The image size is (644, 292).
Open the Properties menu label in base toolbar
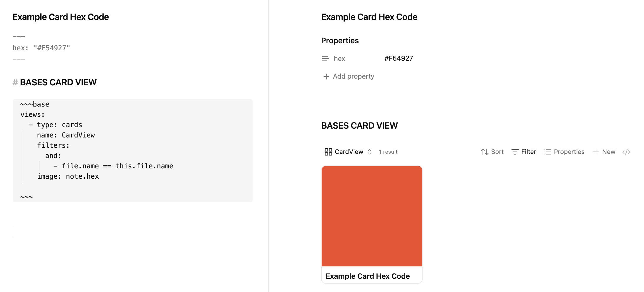coord(569,152)
